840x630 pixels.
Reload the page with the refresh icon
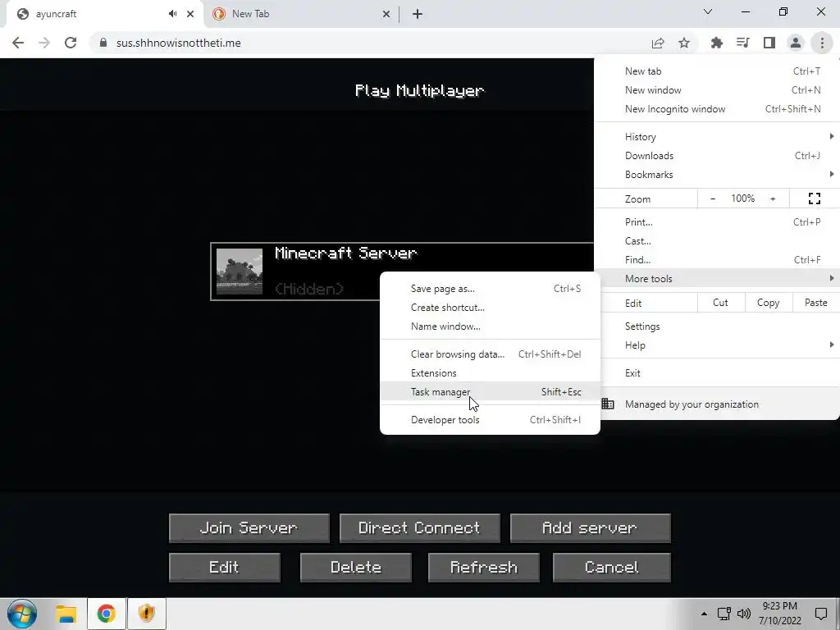71,43
